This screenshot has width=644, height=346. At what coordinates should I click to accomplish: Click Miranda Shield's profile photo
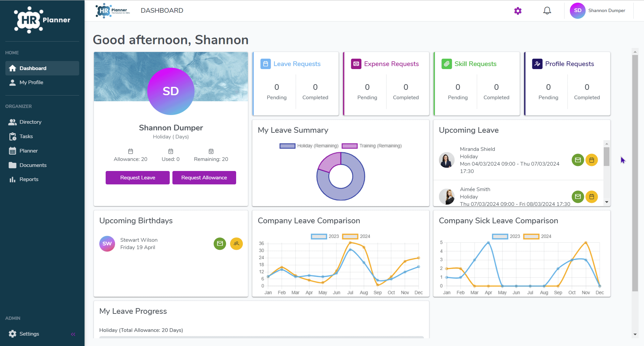click(x=447, y=160)
